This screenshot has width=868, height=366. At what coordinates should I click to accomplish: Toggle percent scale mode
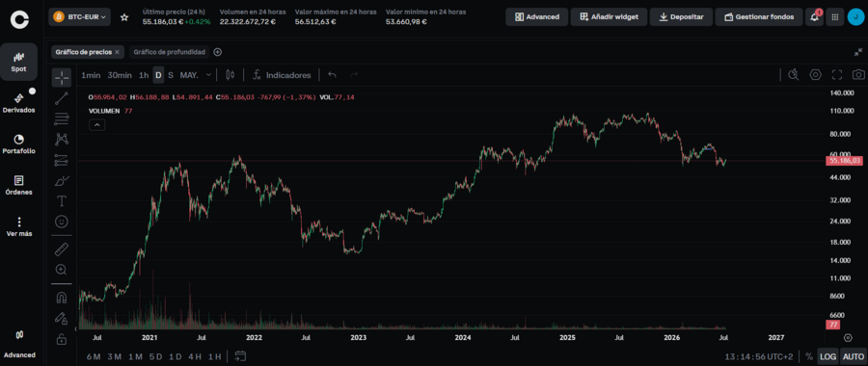click(809, 356)
